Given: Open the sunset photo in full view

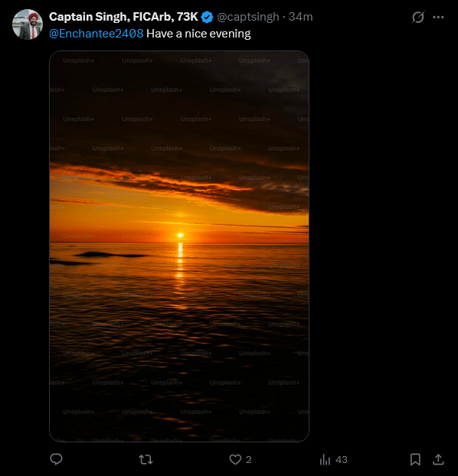Looking at the screenshot, I should point(179,246).
